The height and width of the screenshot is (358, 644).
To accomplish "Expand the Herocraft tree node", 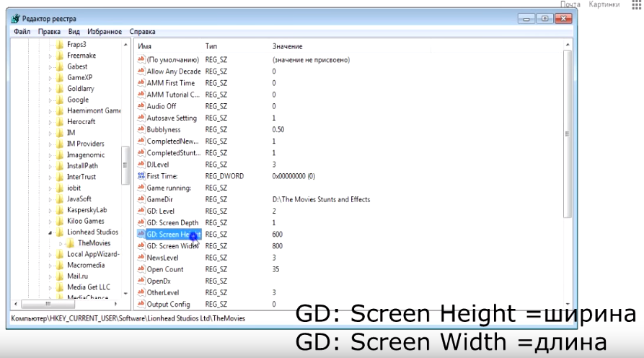I will (50, 122).
